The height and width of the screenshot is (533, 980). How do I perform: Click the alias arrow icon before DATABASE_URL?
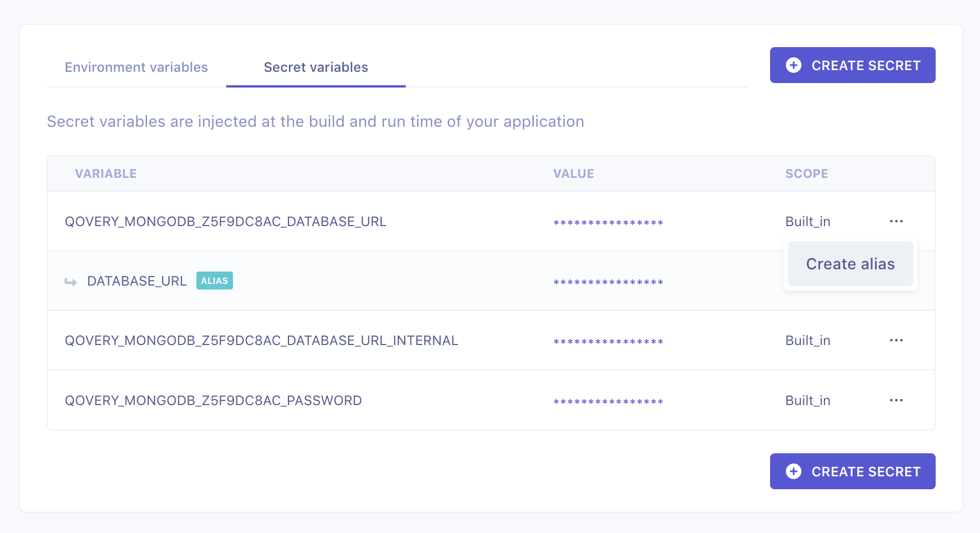pyautogui.click(x=71, y=282)
